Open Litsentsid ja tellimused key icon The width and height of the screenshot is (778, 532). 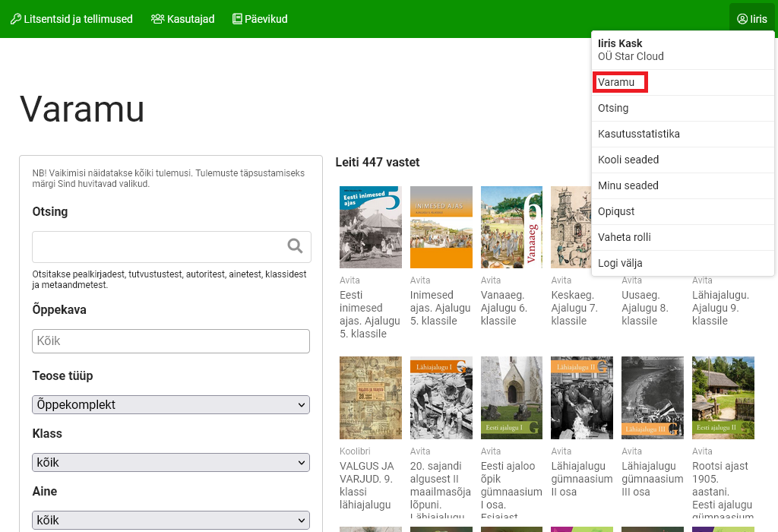(x=15, y=19)
